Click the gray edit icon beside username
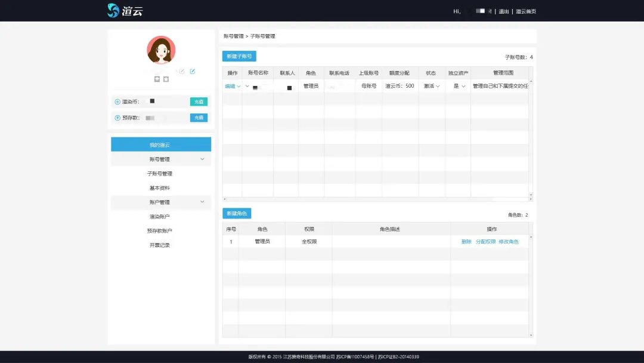 [182, 72]
